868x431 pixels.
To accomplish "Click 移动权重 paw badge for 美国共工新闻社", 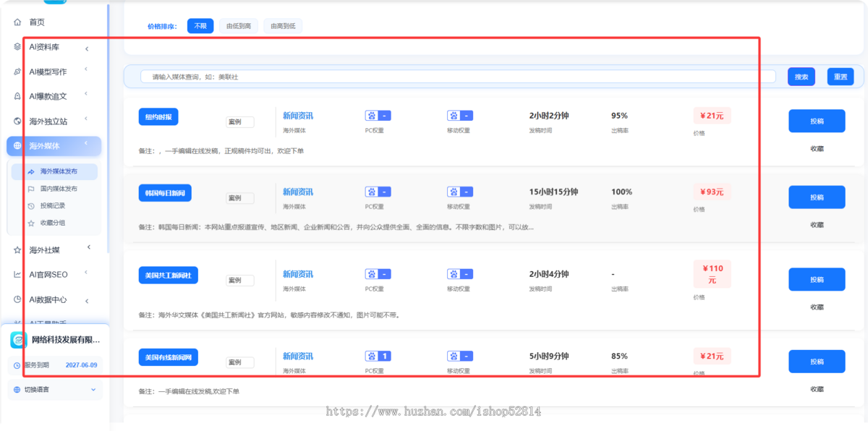I will pos(460,274).
